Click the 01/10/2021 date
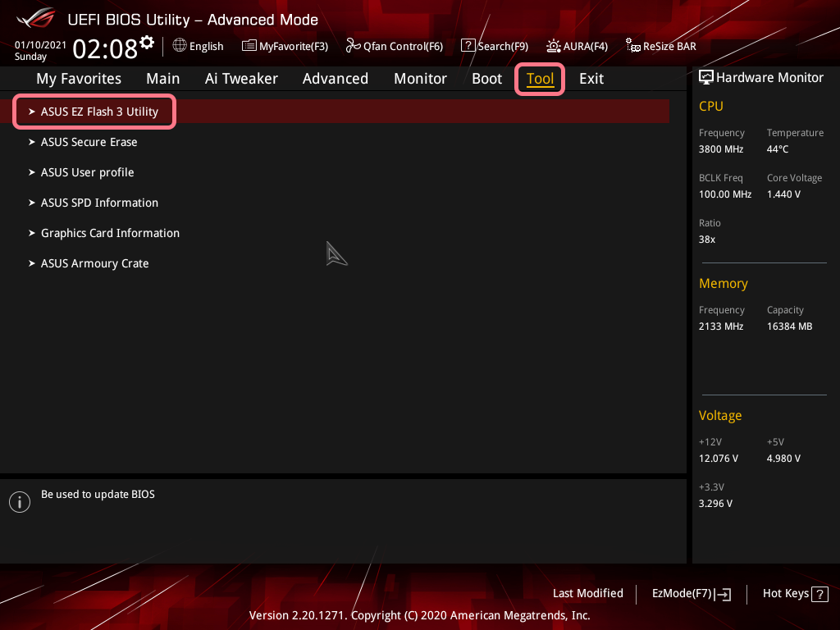This screenshot has width=840, height=630. pos(40,45)
